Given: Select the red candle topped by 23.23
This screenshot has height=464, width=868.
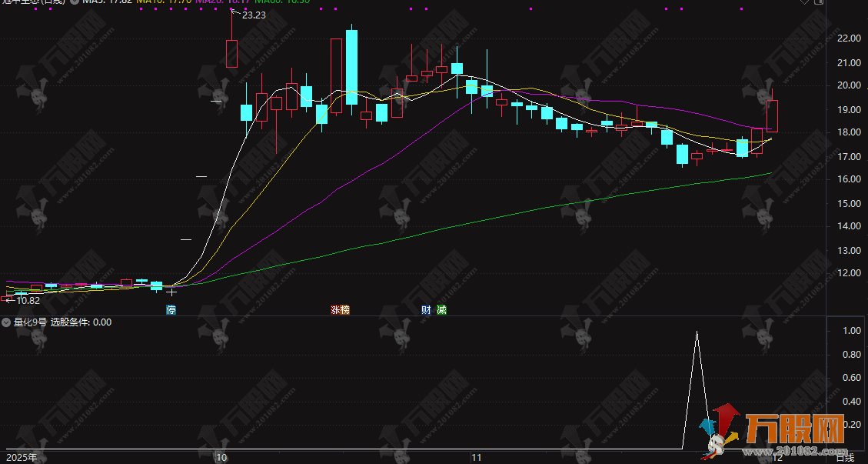Looking at the screenshot, I should (231, 53).
